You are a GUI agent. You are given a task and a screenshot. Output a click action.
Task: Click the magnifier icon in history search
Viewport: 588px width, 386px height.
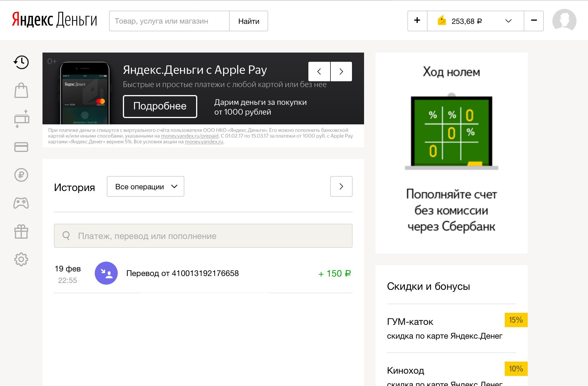(66, 236)
